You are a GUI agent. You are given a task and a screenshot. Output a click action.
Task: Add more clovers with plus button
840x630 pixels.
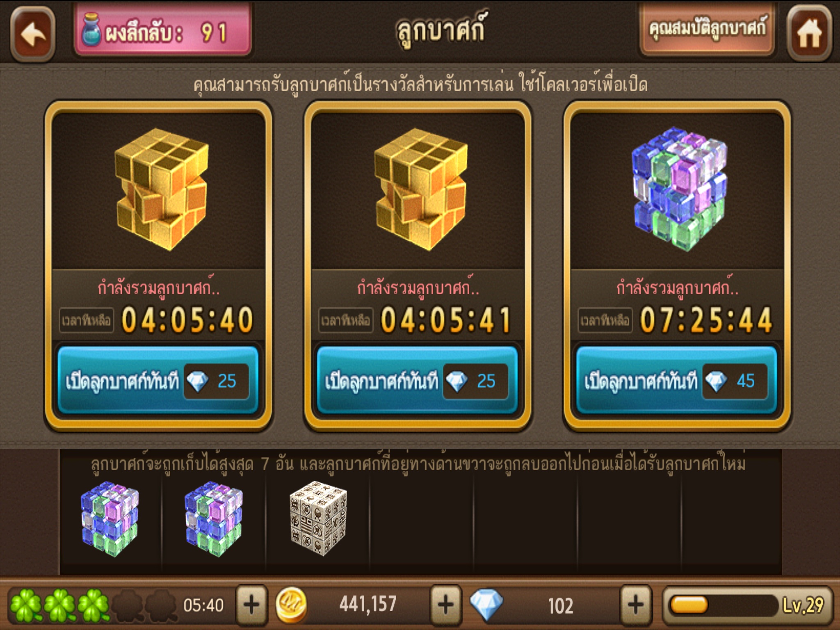(x=251, y=604)
